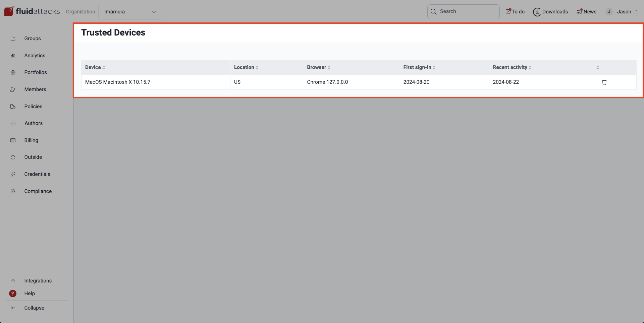Click the Billing card icon
This screenshot has width=644, height=323.
(13, 140)
